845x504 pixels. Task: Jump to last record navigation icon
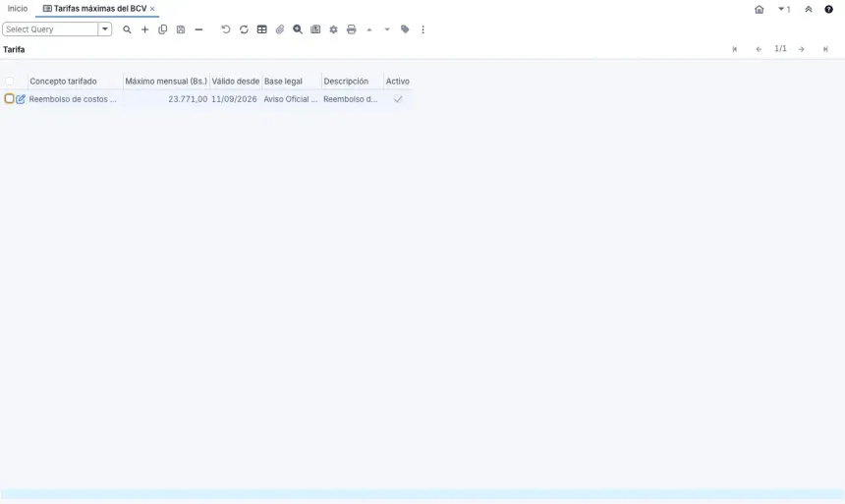[x=825, y=49]
